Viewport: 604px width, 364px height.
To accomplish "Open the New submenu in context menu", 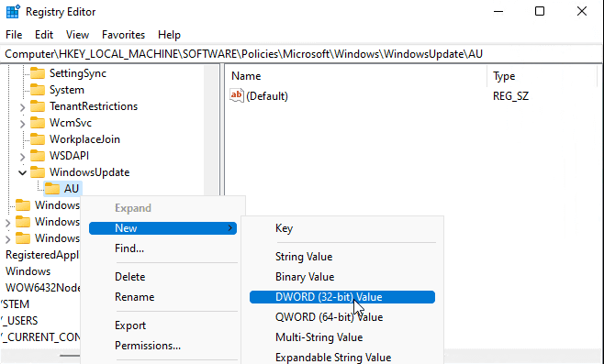I will pyautogui.click(x=162, y=228).
